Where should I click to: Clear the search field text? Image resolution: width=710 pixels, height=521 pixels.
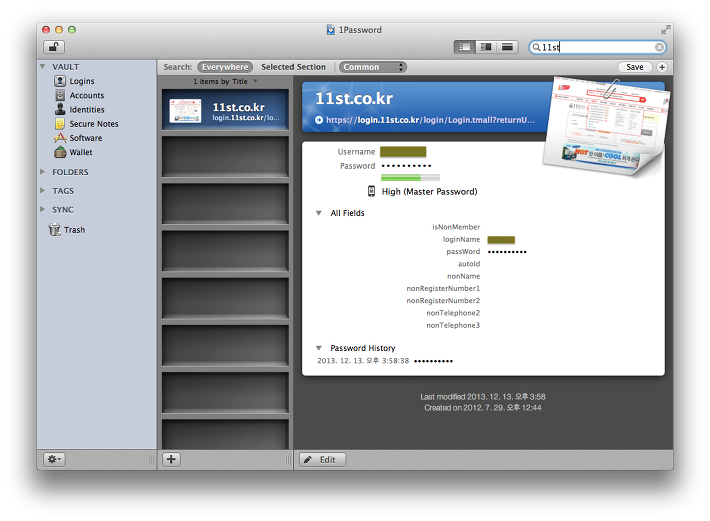click(x=659, y=47)
